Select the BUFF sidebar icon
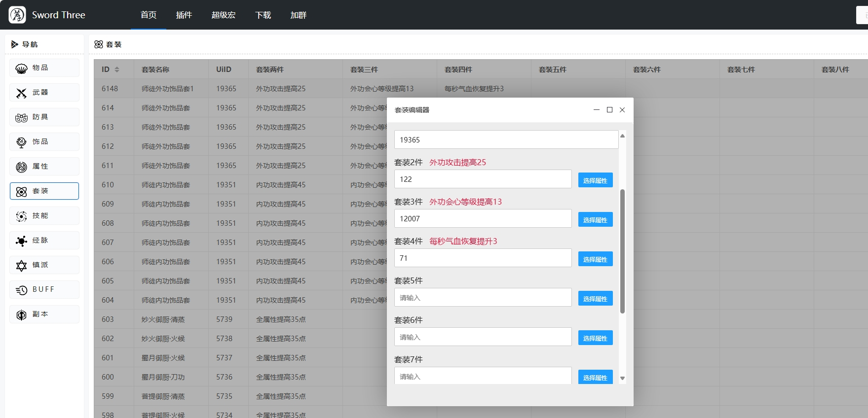This screenshot has width=868, height=418. 21,290
